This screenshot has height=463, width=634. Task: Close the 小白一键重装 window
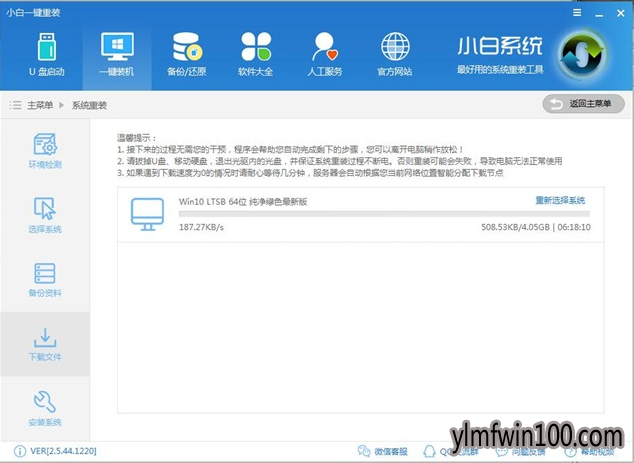621,13
